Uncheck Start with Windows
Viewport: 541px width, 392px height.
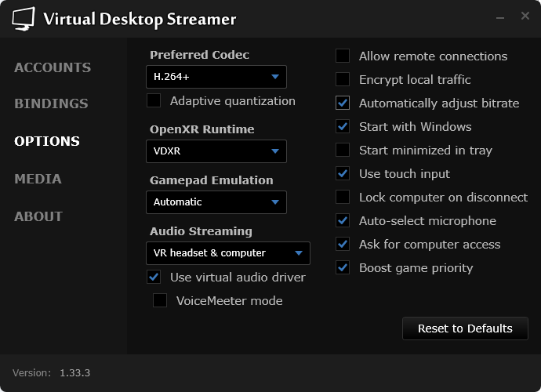coord(343,126)
